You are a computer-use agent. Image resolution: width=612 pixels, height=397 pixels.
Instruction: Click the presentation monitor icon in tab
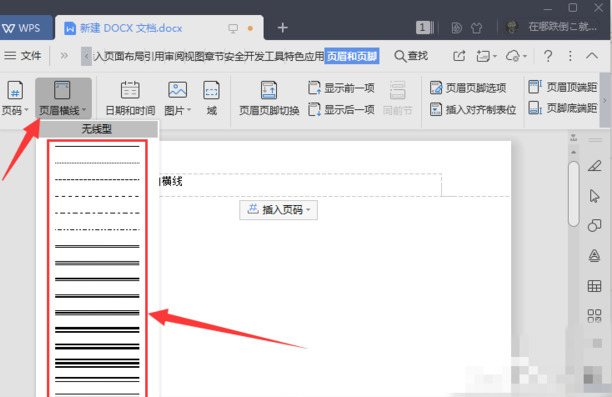coord(233,28)
